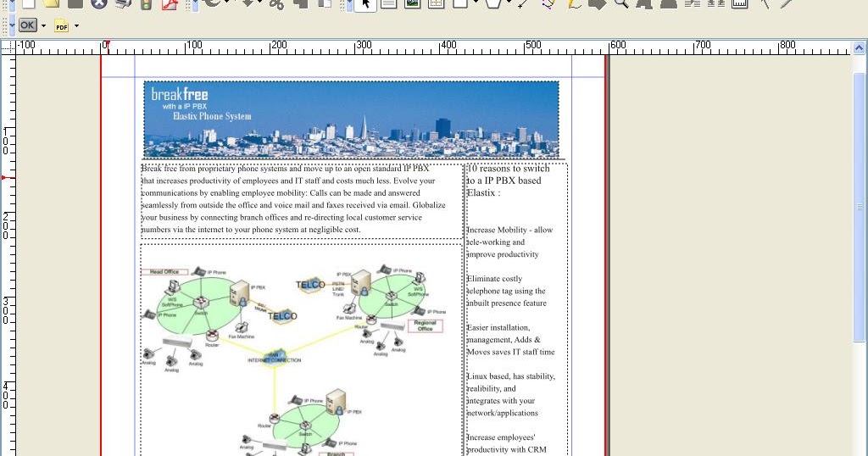Activate the Select Item arrow tool

[364, 4]
